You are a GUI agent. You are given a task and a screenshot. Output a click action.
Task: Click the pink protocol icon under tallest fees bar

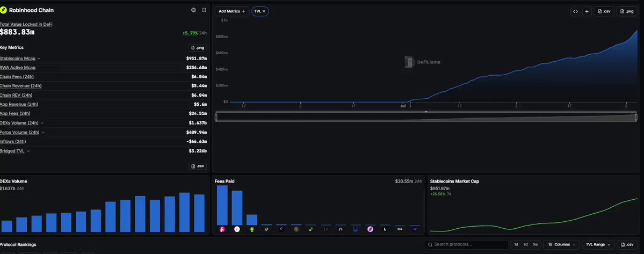coord(222,229)
